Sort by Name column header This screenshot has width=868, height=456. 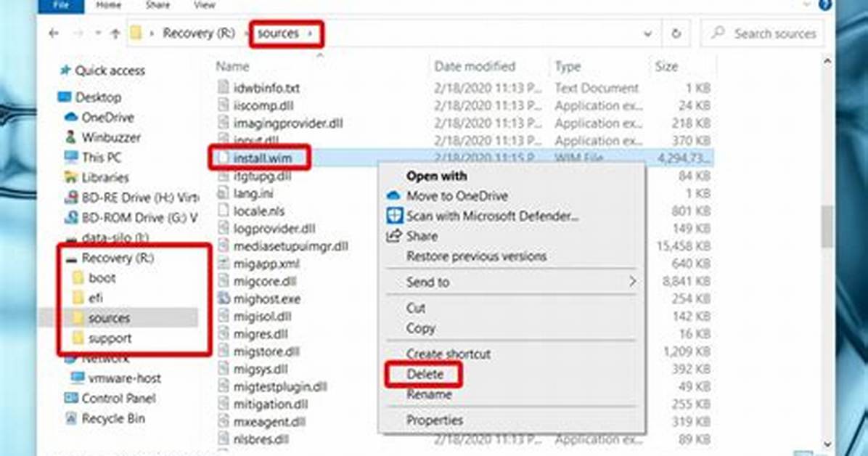click(232, 67)
